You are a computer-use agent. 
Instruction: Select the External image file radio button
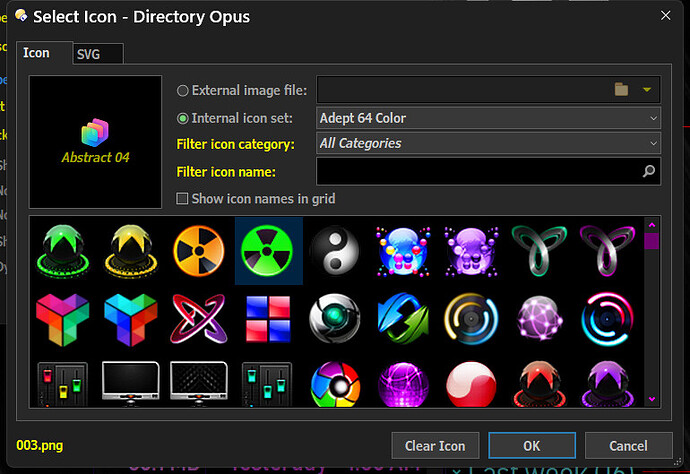click(182, 91)
